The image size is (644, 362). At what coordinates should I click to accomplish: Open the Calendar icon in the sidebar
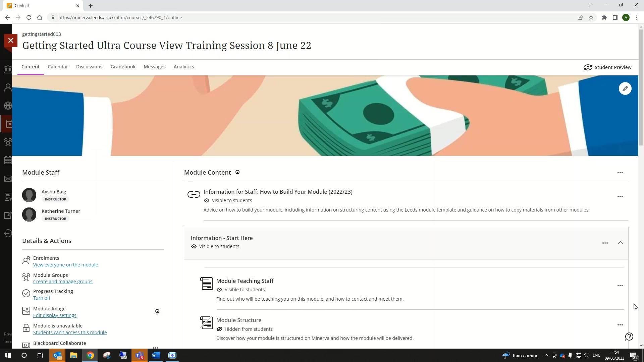[8, 160]
